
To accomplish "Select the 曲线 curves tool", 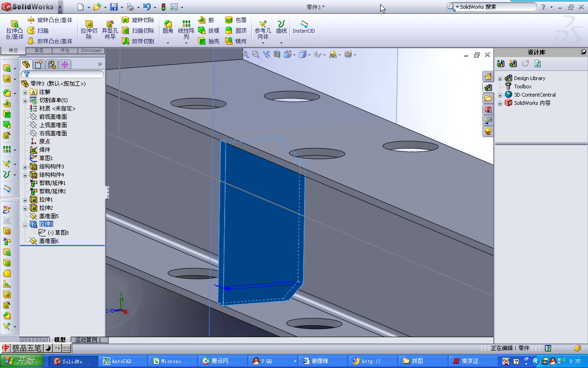I will click(282, 27).
